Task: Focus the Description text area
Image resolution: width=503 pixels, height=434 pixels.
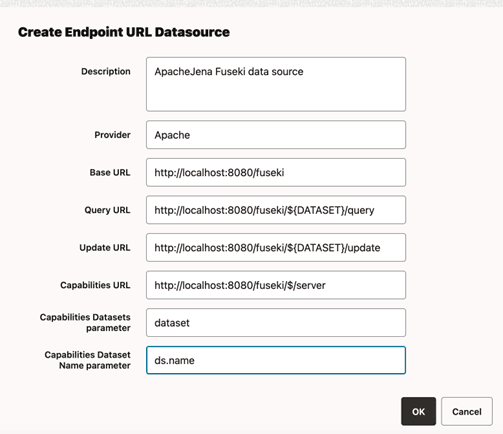Action: coord(276,84)
